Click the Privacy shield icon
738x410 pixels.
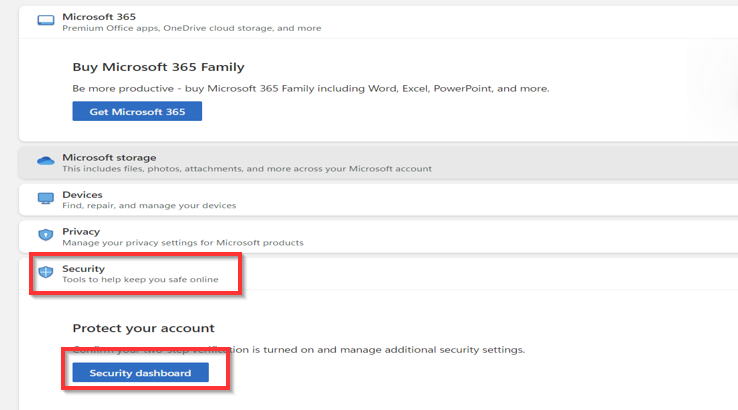[x=46, y=234]
